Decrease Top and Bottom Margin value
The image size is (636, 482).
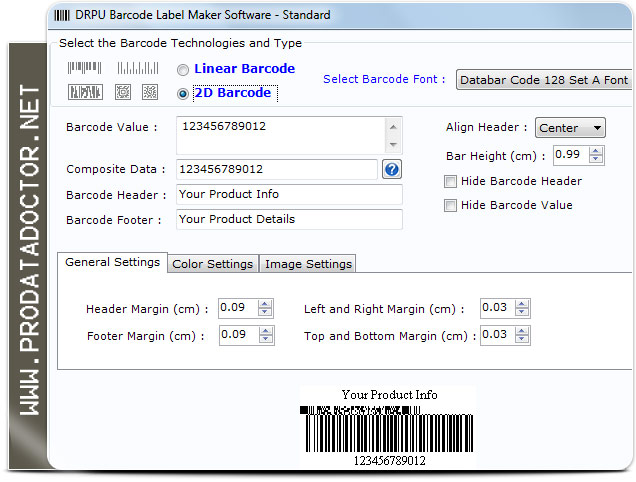tap(522, 340)
